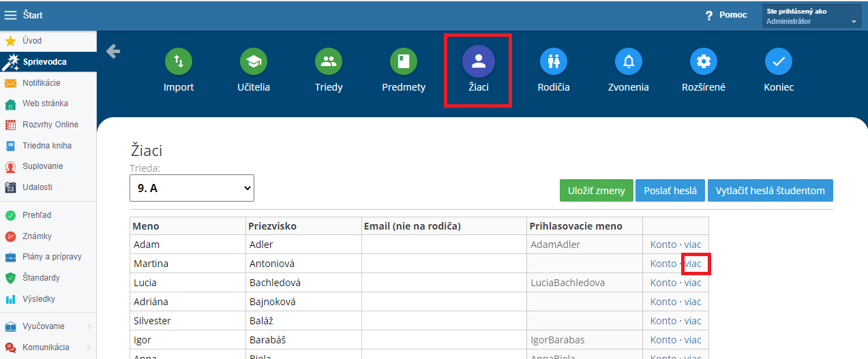The width and height of the screenshot is (868, 359).
Task: Click the back arrow icon
Action: pos(113,51)
